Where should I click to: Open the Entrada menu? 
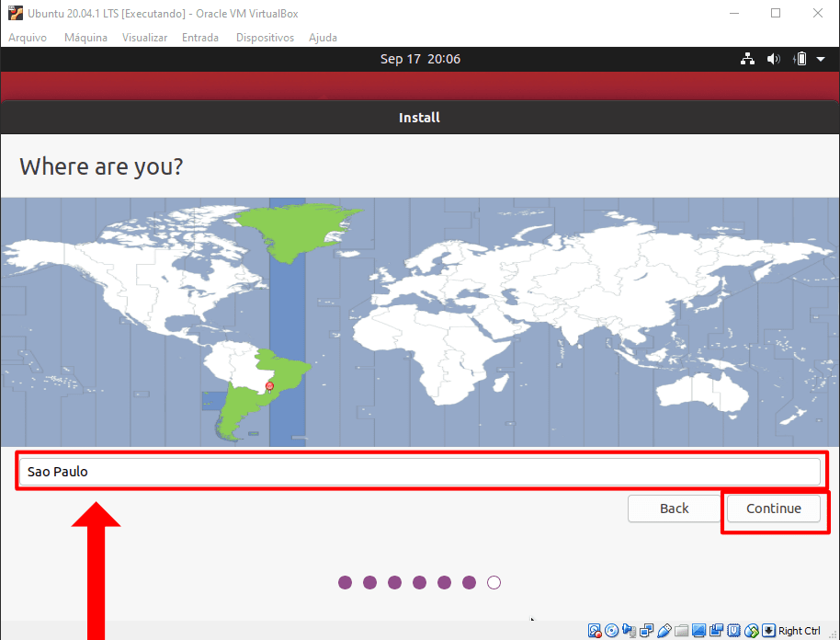[200, 38]
